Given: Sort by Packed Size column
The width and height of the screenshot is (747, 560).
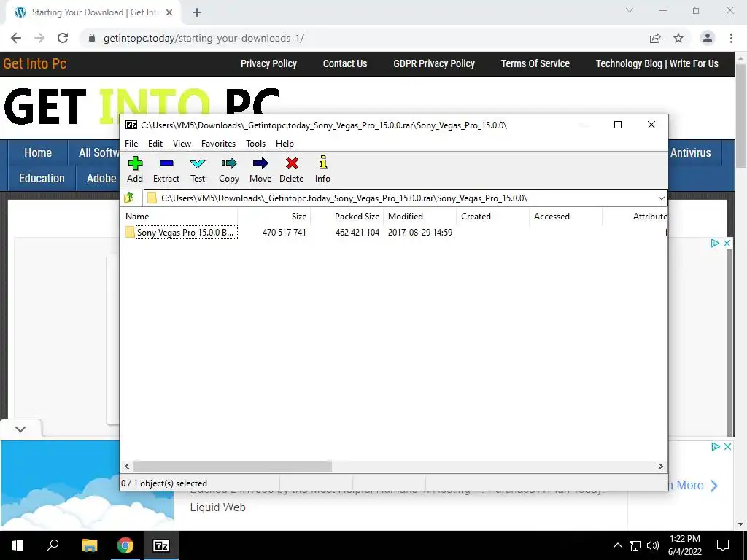Looking at the screenshot, I should coord(347,216).
